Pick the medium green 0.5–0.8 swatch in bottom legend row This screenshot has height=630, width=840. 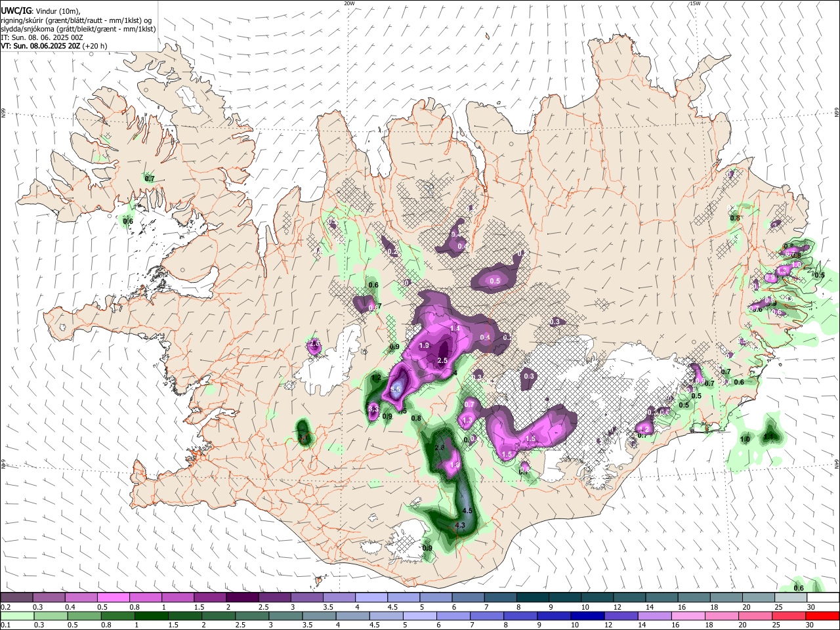click(x=84, y=616)
